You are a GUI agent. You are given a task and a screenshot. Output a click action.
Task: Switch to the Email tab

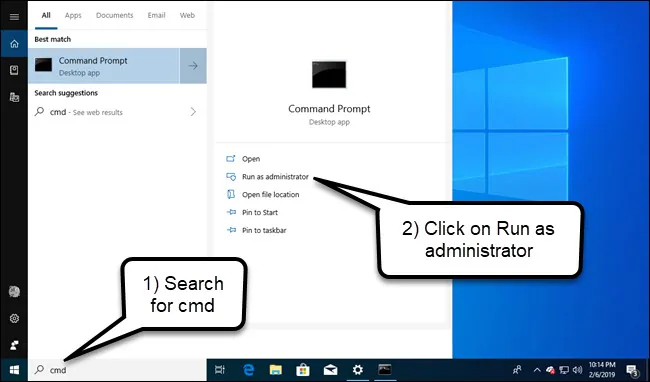156,15
